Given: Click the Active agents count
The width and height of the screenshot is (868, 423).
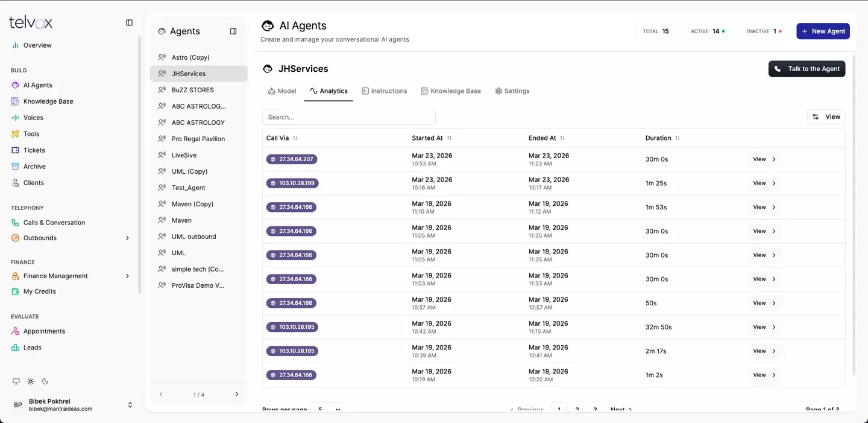Looking at the screenshot, I should click(708, 31).
